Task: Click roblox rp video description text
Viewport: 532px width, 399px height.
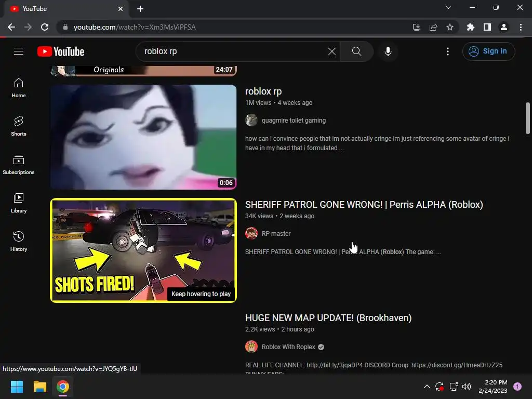Action: pyautogui.click(x=377, y=143)
